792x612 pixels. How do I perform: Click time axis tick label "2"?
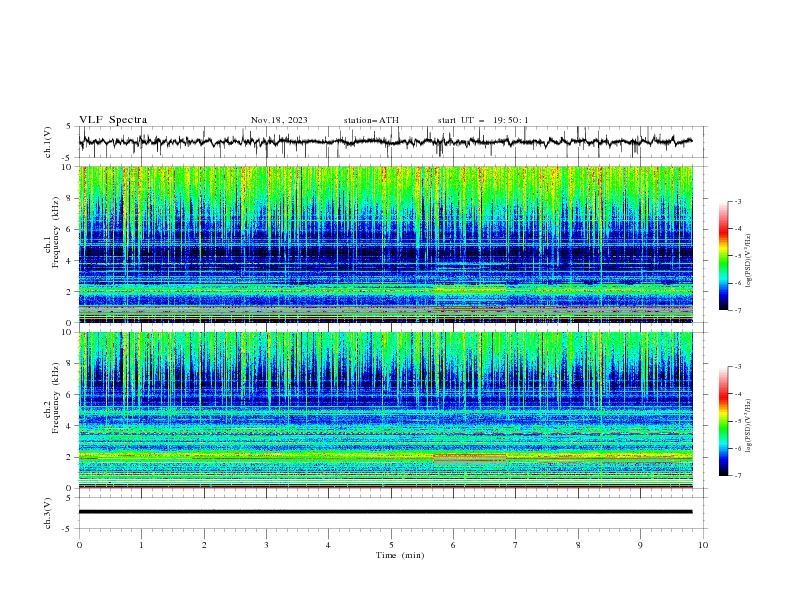point(204,545)
